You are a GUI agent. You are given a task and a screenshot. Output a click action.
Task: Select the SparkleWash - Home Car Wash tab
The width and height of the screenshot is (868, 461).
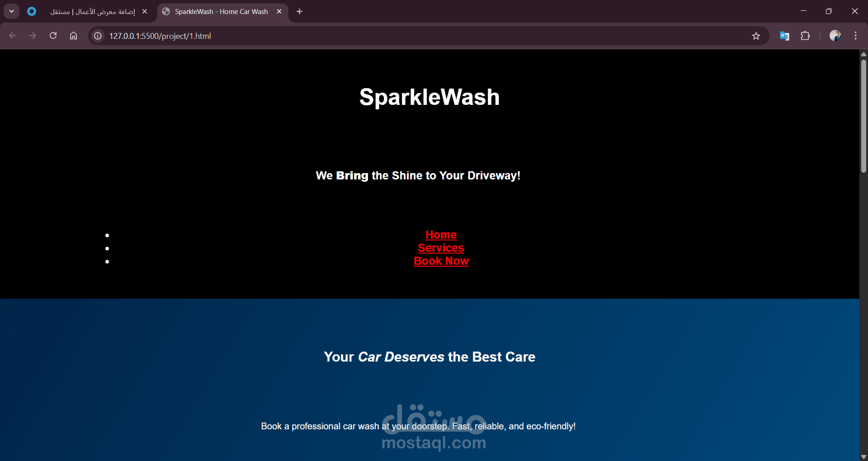(x=222, y=11)
